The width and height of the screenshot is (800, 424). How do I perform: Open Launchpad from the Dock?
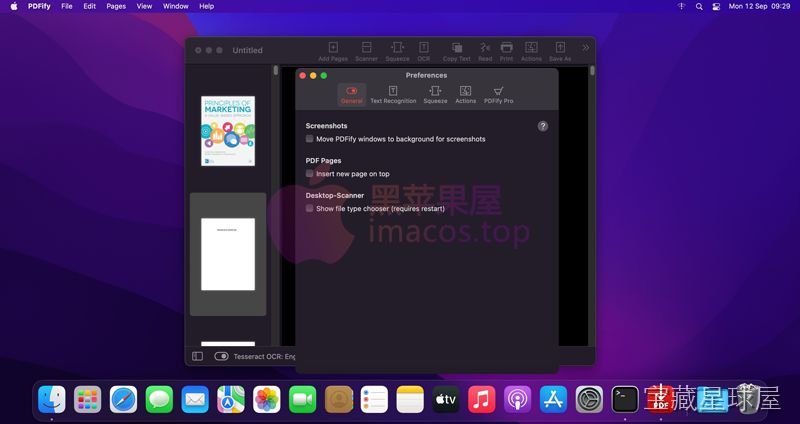pos(87,399)
